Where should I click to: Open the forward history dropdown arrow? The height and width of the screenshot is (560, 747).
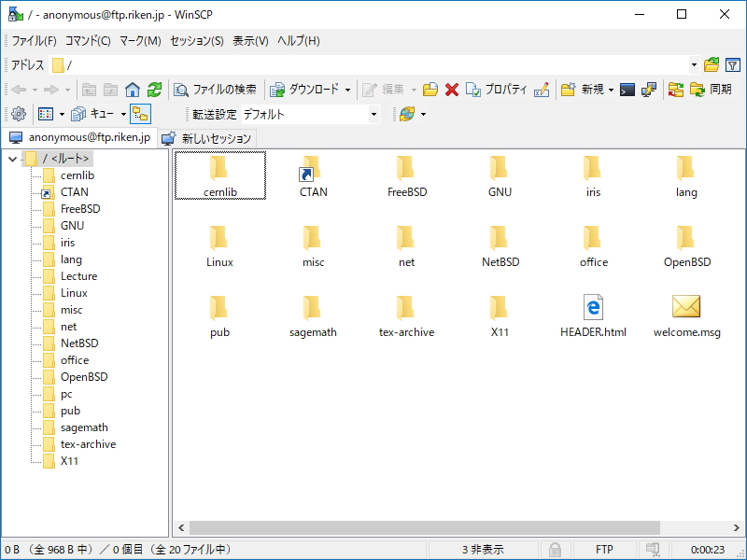point(67,89)
